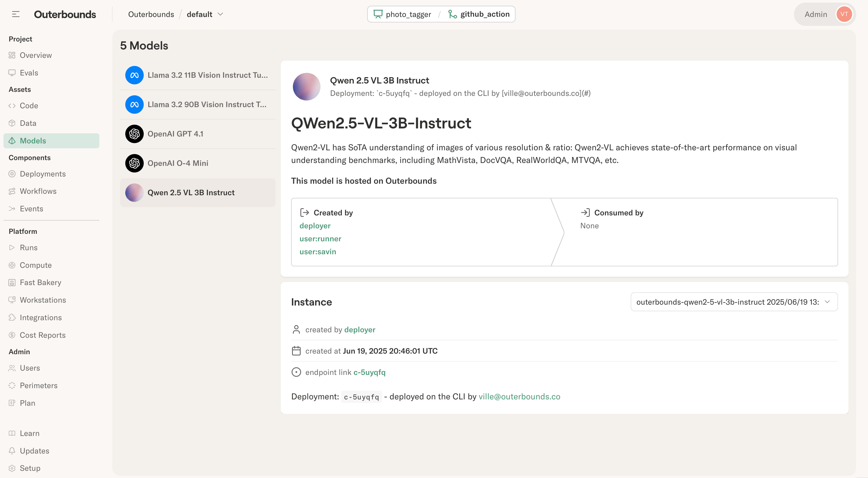868x478 pixels.
Task: Click the c-5uyqfq code snippet
Action: click(361, 397)
